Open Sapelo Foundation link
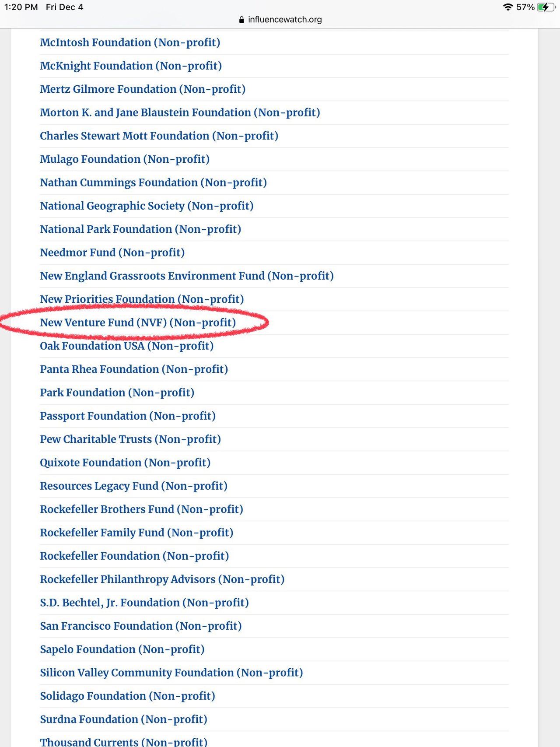Screen dimensions: 560x747 pos(122,649)
